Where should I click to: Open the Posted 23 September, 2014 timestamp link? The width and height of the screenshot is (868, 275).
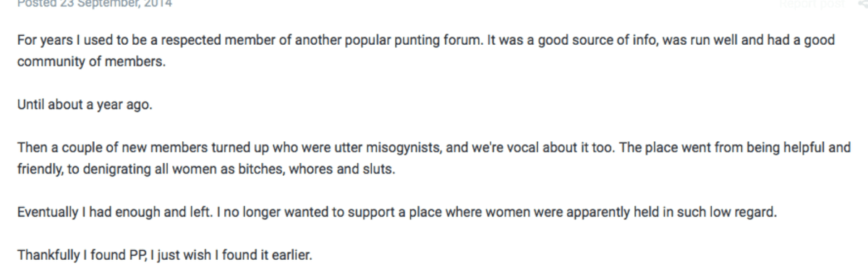(94, 4)
